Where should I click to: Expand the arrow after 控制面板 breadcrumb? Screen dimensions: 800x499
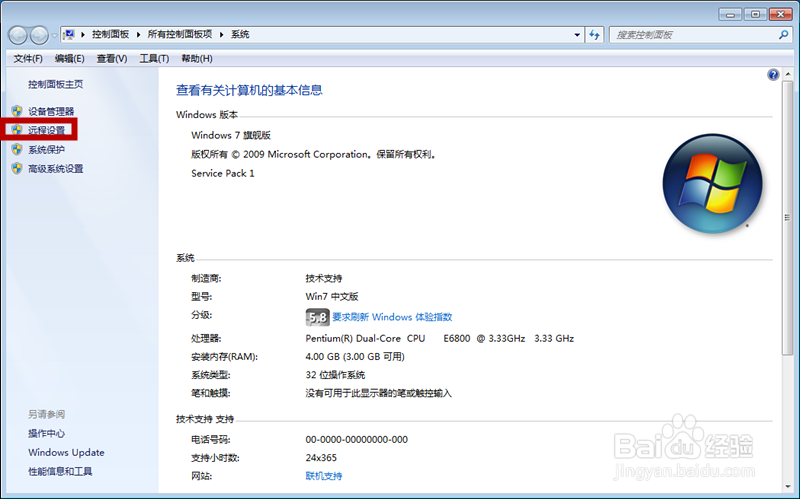[x=138, y=35]
